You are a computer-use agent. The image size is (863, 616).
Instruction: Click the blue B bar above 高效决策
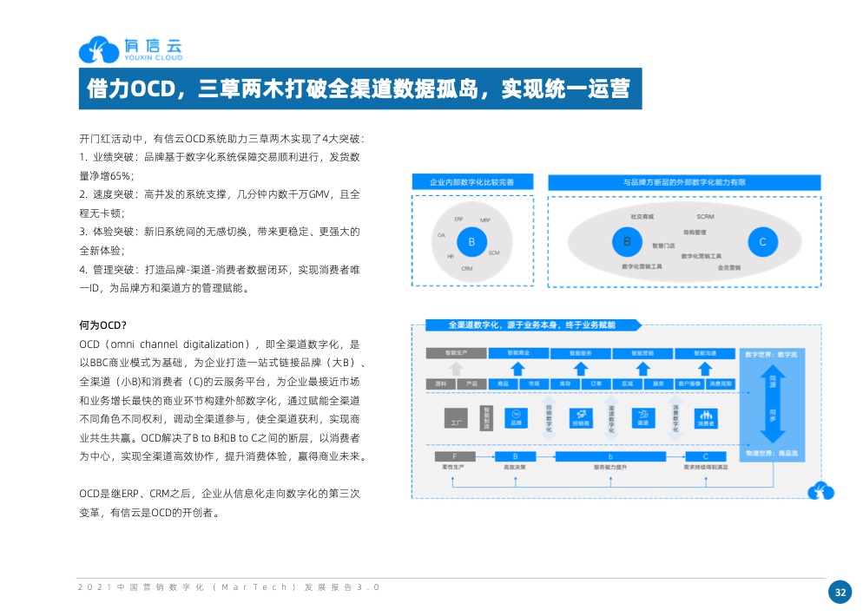click(x=515, y=456)
